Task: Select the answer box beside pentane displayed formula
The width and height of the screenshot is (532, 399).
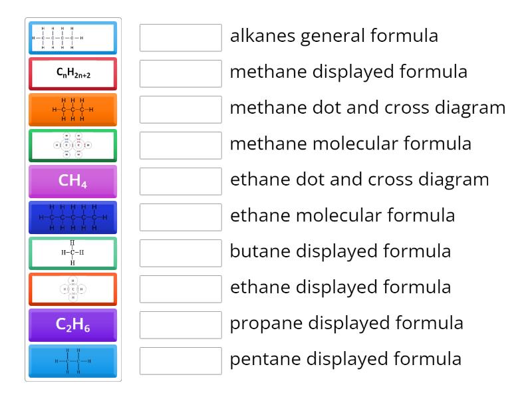Action: click(x=180, y=360)
